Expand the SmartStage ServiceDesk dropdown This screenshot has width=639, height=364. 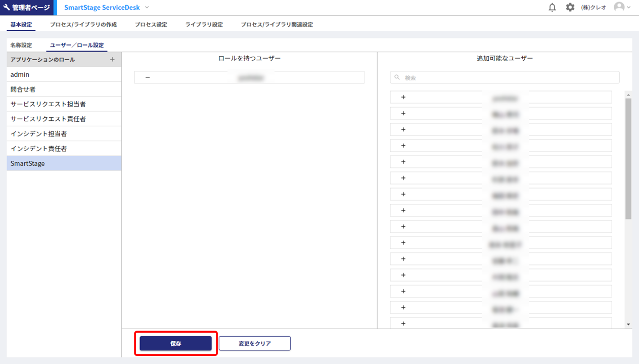(x=147, y=8)
